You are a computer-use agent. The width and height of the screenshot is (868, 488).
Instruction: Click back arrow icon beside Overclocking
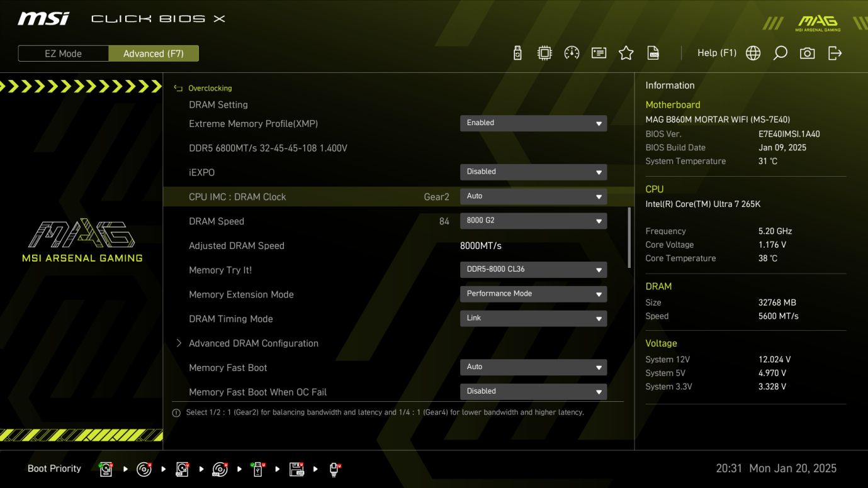click(x=178, y=89)
